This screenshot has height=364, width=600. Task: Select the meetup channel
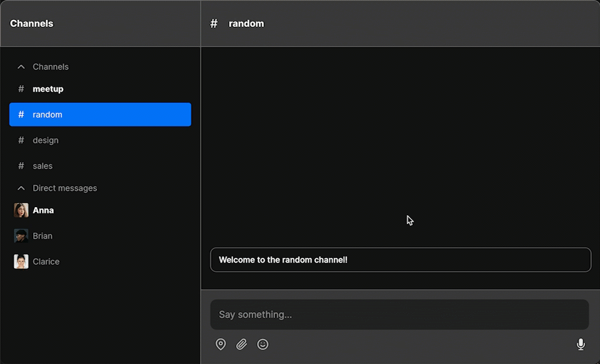48,89
